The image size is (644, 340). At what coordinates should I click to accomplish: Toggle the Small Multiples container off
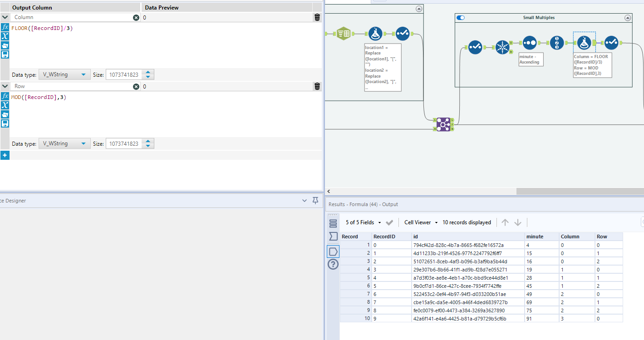pos(461,18)
